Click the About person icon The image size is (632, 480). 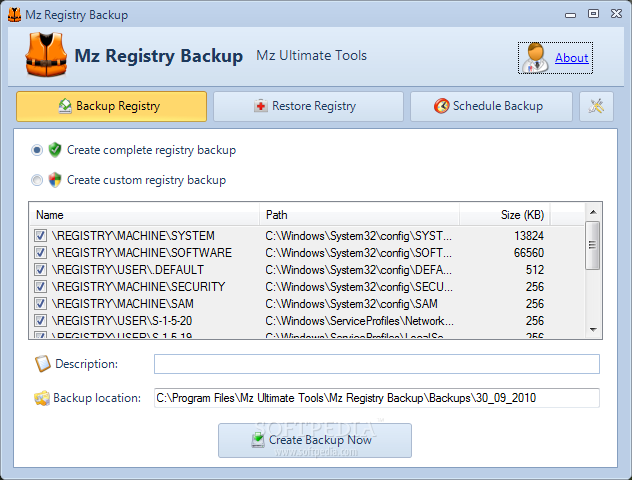pos(535,58)
